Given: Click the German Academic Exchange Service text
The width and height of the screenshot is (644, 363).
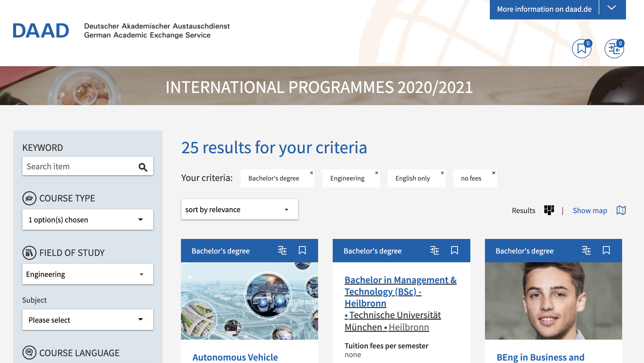Looking at the screenshot, I should [147, 35].
